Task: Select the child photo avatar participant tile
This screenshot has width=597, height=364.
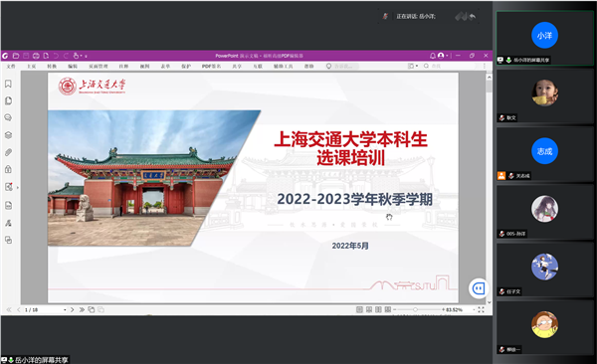Action: tap(544, 95)
